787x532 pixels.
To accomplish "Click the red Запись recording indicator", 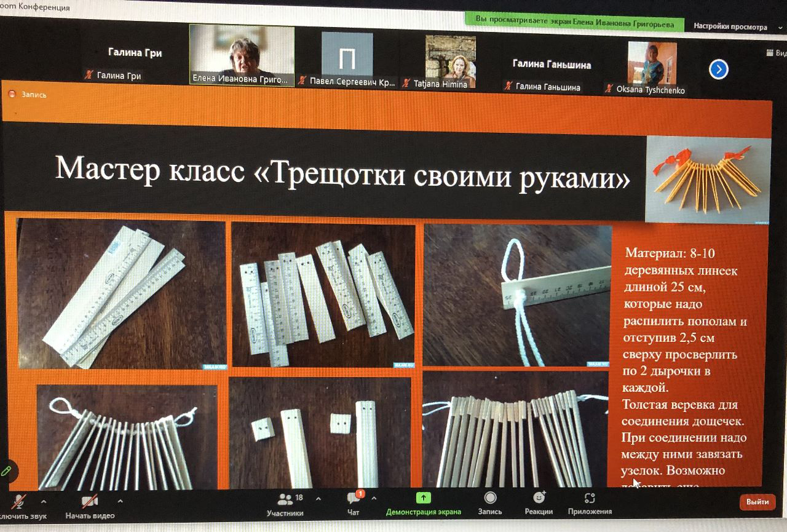I will [x=12, y=95].
